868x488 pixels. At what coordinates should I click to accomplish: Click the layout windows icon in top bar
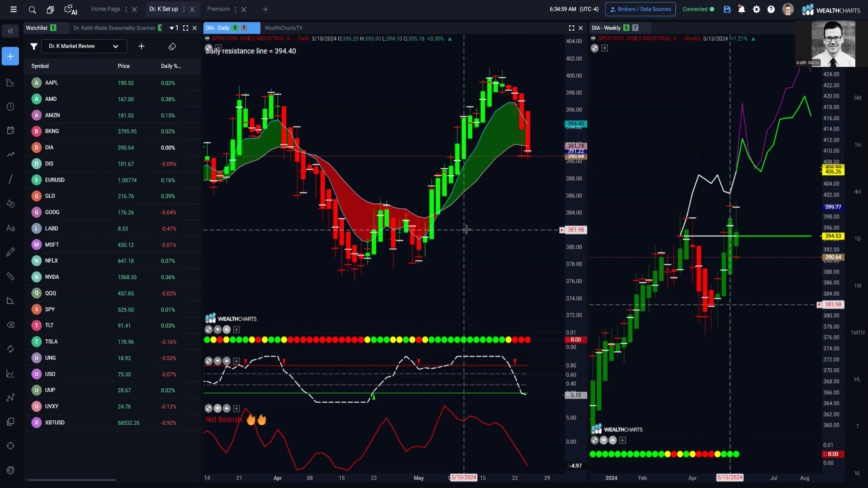point(50,9)
